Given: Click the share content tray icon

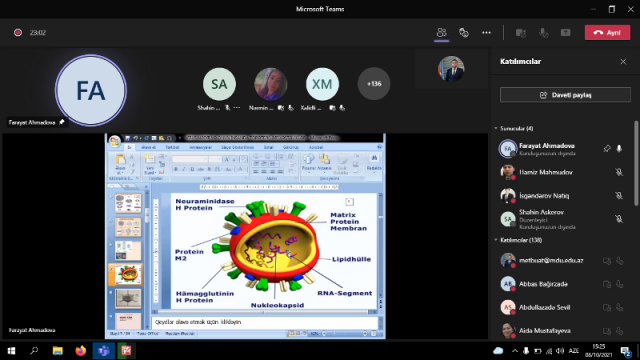Looking at the screenshot, I should click(565, 33).
